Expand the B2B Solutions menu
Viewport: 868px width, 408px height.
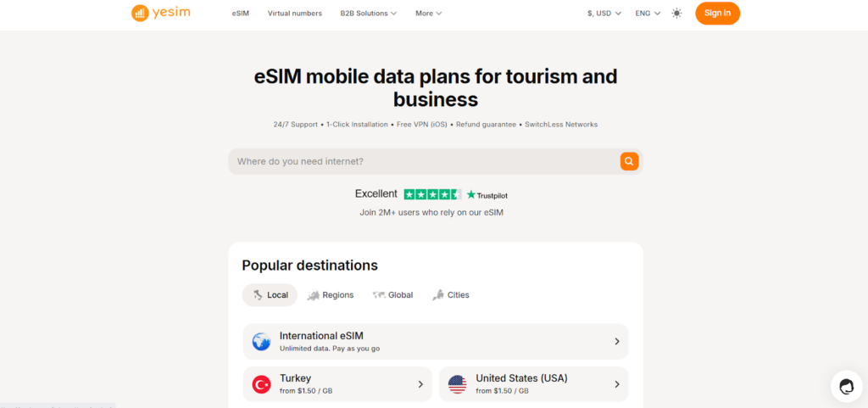point(368,14)
